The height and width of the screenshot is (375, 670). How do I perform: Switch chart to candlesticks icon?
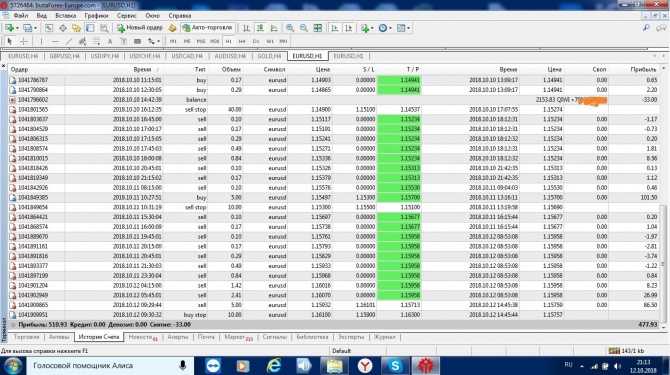(x=260, y=28)
